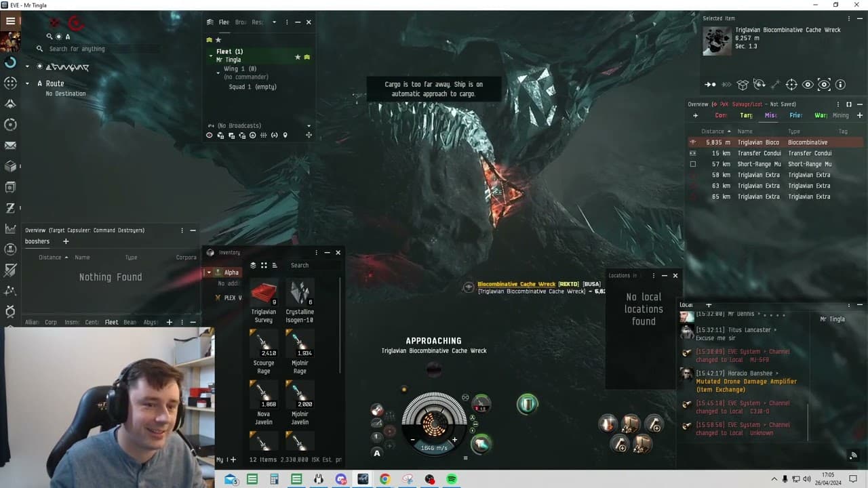Collapse the system location info section
Screen dimensions: 868x488
point(28,66)
